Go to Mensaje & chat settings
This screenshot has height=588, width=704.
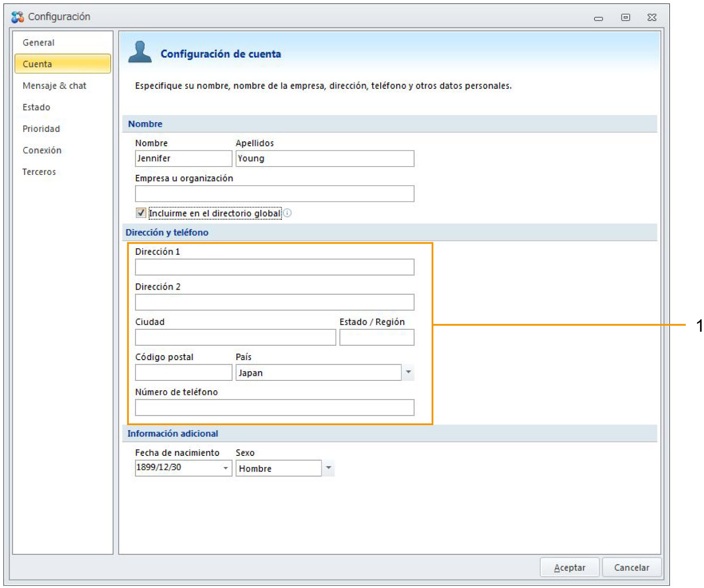point(63,86)
